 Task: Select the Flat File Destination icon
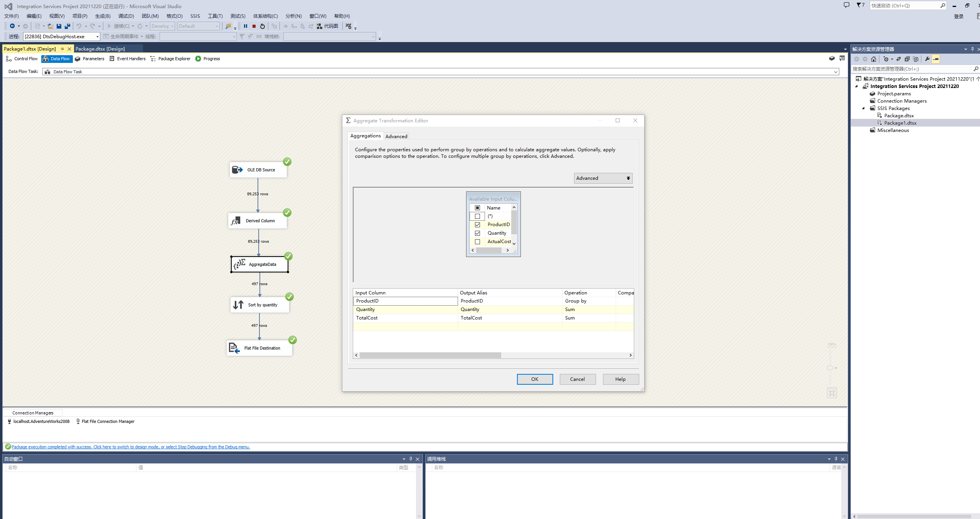[234, 348]
